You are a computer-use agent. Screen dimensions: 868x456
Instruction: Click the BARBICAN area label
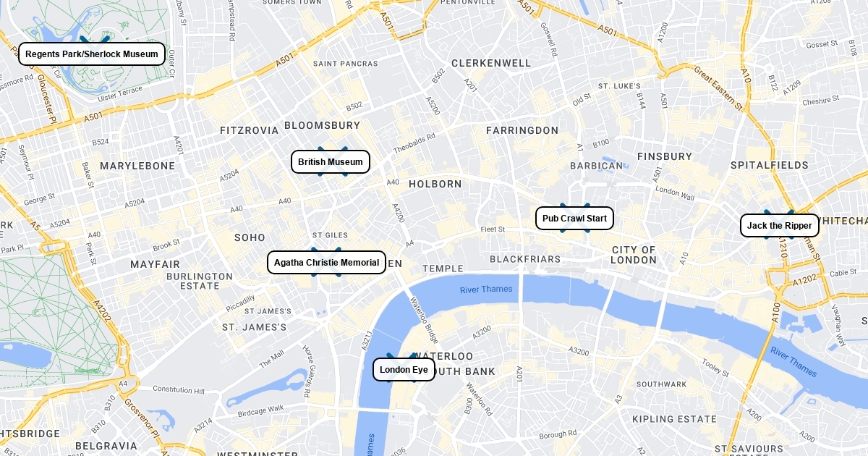tap(596, 165)
